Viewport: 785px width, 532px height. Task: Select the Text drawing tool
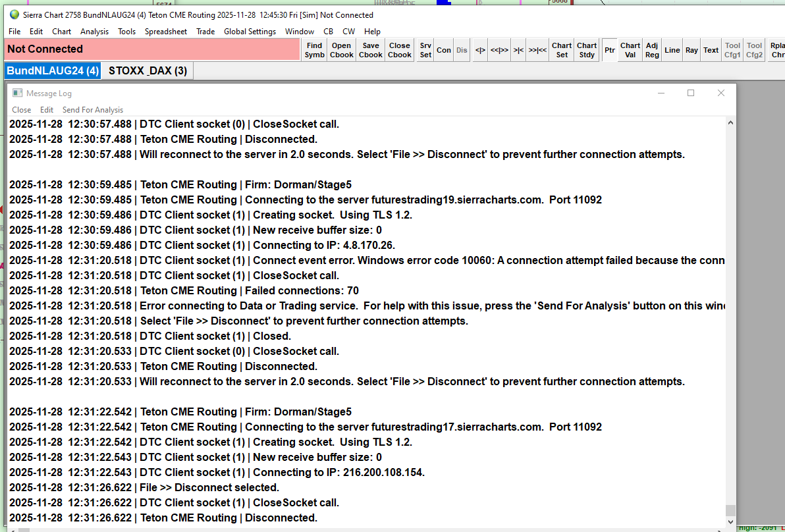[711, 50]
